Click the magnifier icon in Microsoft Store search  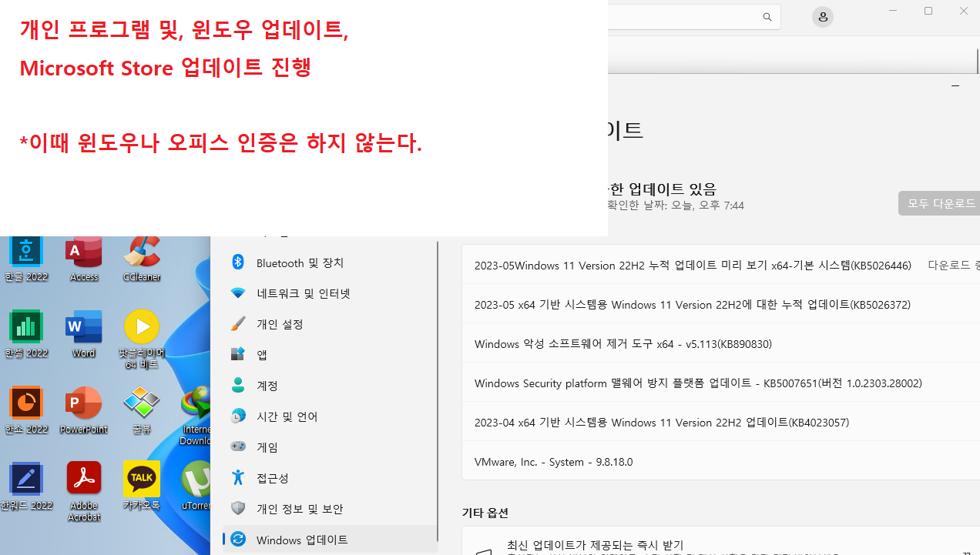click(x=767, y=17)
